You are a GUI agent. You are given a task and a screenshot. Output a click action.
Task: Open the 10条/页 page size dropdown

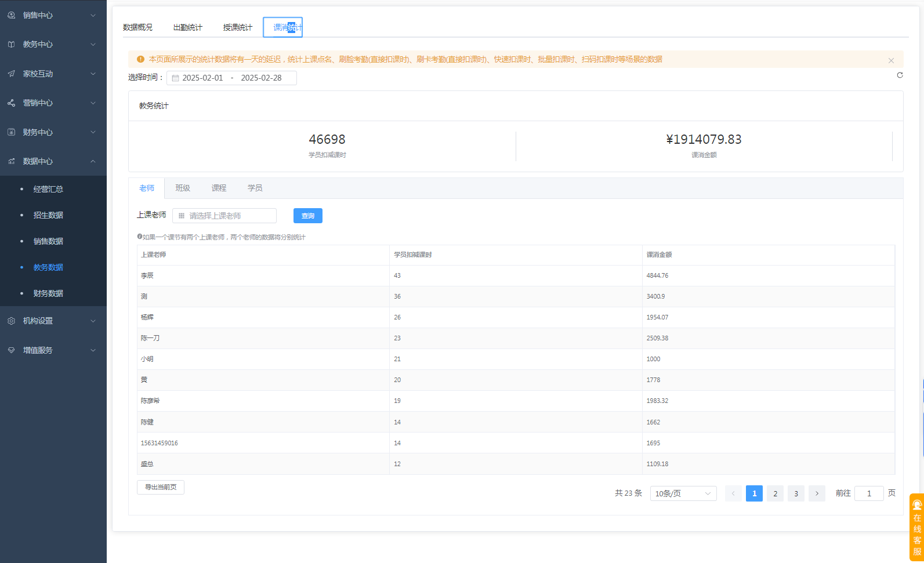683,493
